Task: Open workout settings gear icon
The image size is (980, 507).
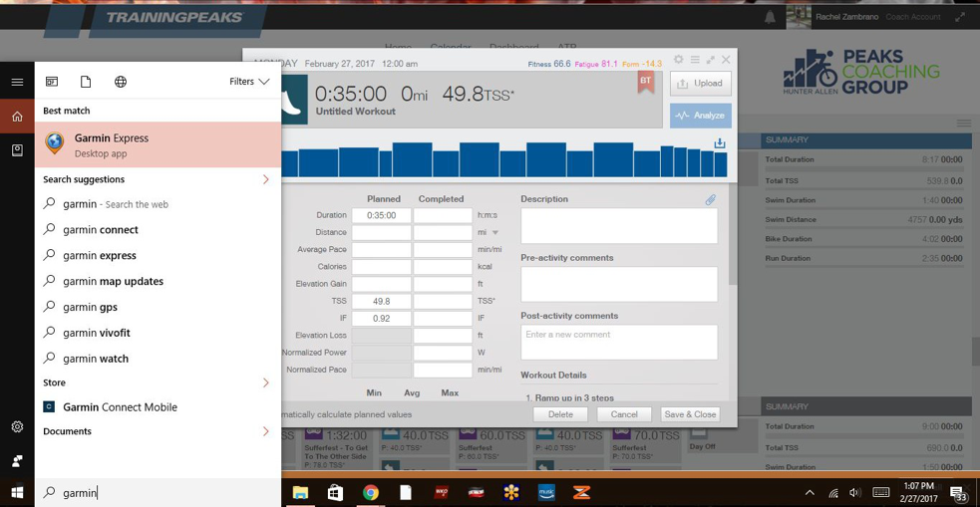Action: pyautogui.click(x=679, y=60)
